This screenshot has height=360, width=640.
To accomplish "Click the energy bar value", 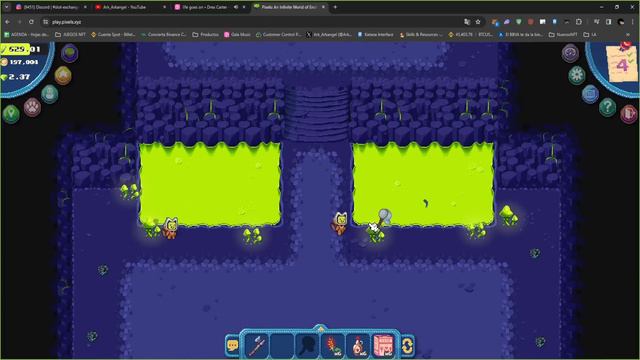I will point(20,49).
